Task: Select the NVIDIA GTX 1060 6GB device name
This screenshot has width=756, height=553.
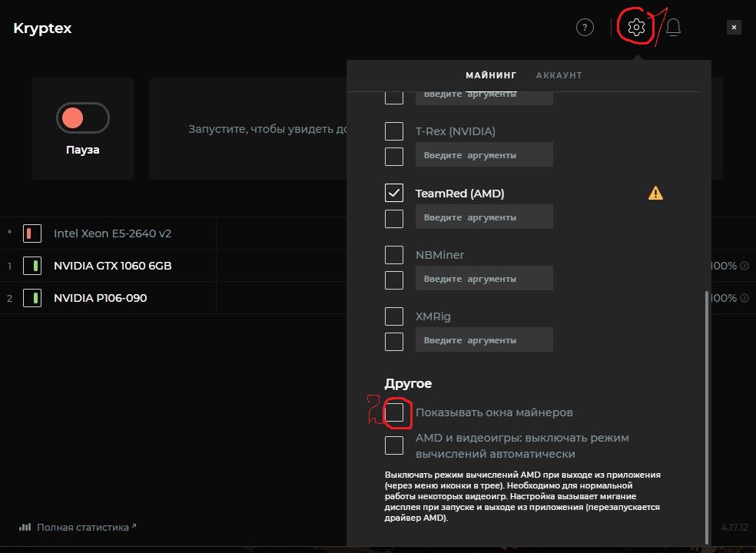Action: click(x=113, y=266)
